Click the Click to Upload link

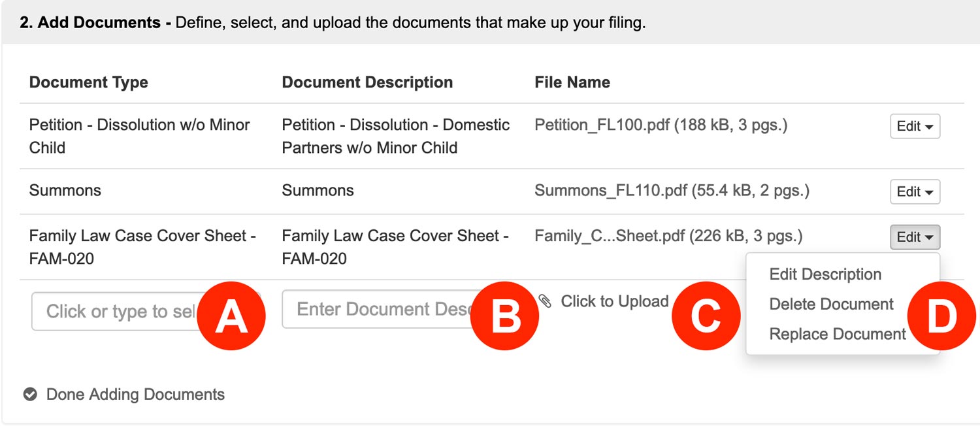[614, 301]
